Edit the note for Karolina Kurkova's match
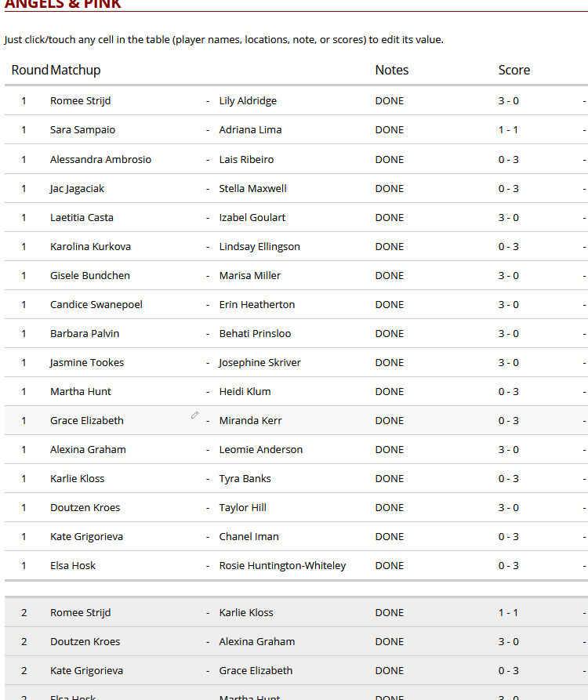This screenshot has width=588, height=700. (389, 246)
